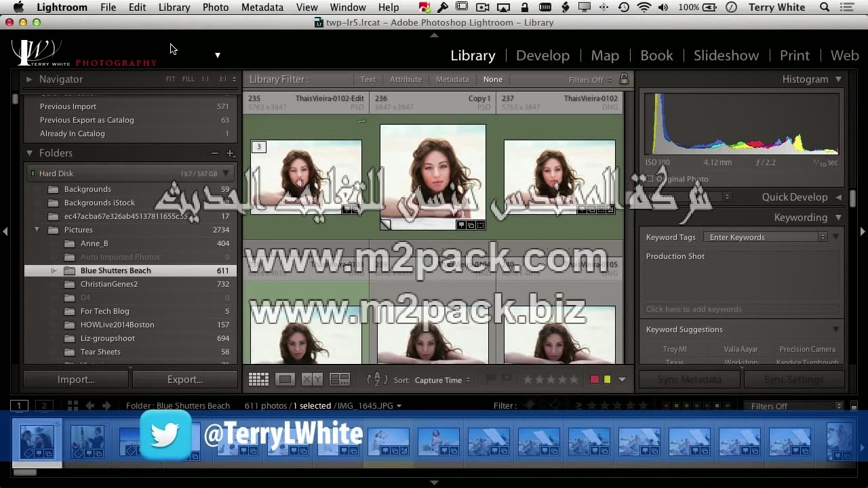Open the Map module
Image resolution: width=868 pixels, height=488 pixels.
(x=605, y=56)
